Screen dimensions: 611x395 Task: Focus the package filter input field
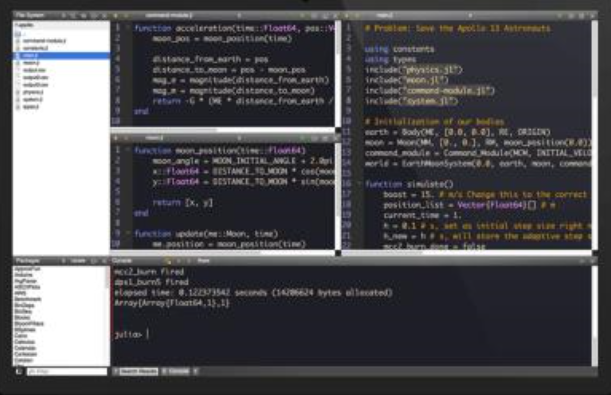[67, 371]
